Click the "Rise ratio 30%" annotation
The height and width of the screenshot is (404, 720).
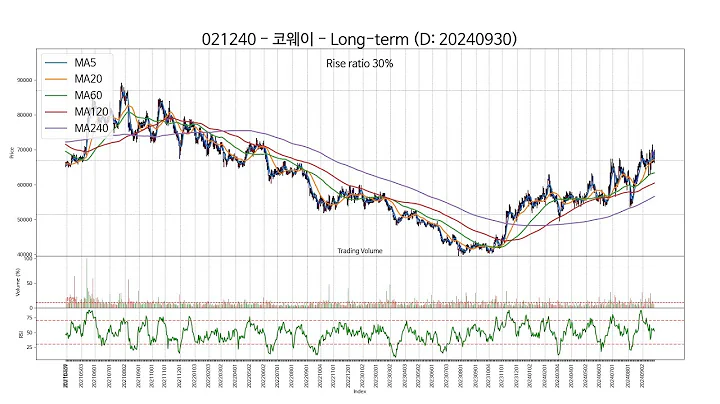pos(360,63)
